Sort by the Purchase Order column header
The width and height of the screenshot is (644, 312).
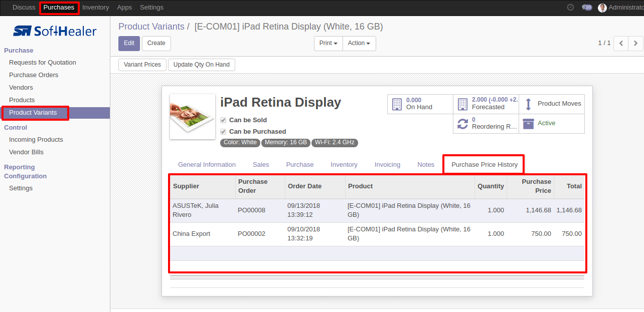pyautogui.click(x=260, y=186)
